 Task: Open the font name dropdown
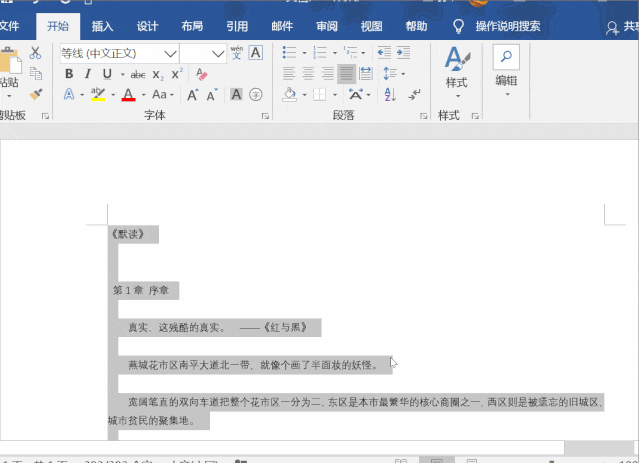[x=170, y=53]
